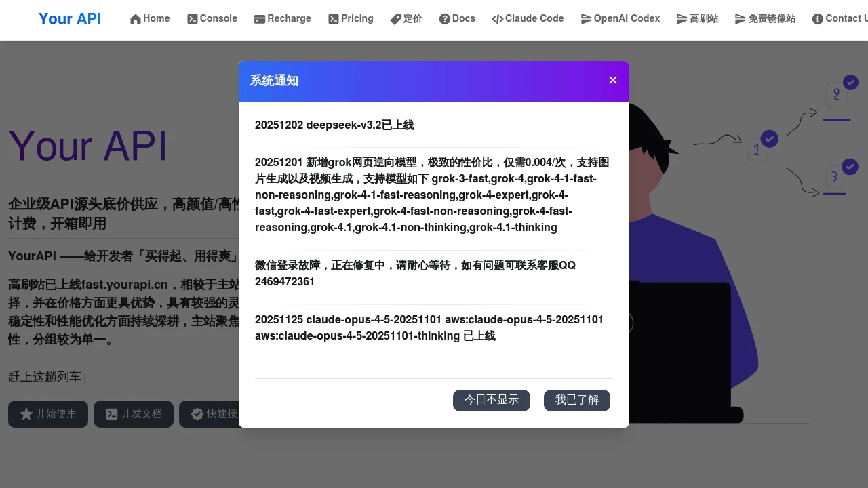Open the 开发文档 documentation button
This screenshot has height=488, width=868.
coord(134,413)
